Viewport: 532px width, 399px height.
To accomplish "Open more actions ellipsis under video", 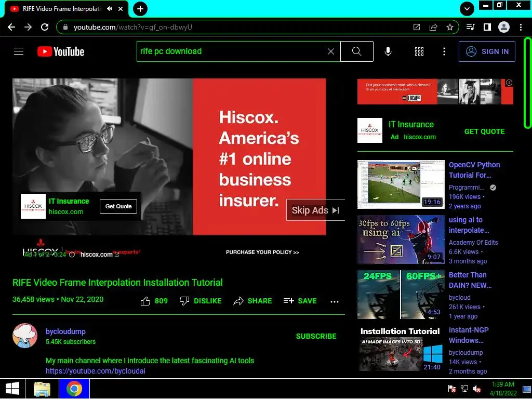I will pos(335,302).
